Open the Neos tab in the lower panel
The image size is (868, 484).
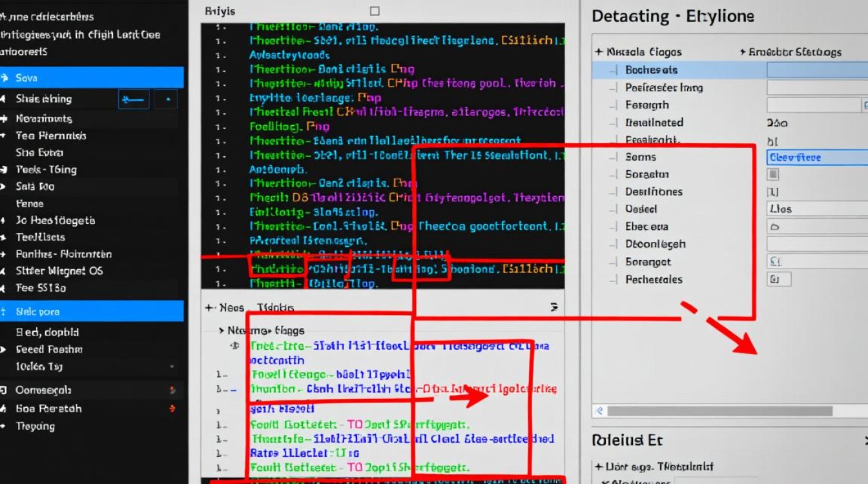[x=231, y=308]
